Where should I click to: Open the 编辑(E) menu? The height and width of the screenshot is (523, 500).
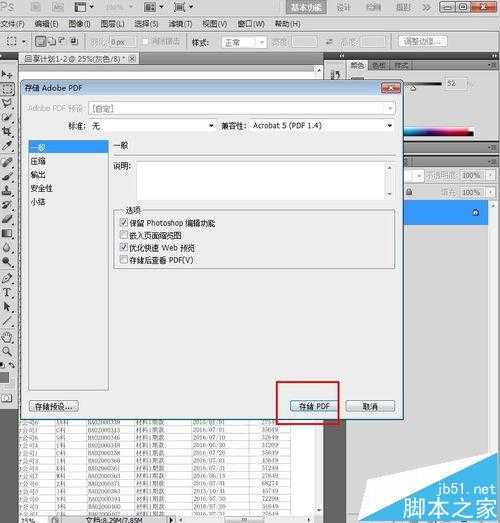click(46, 24)
